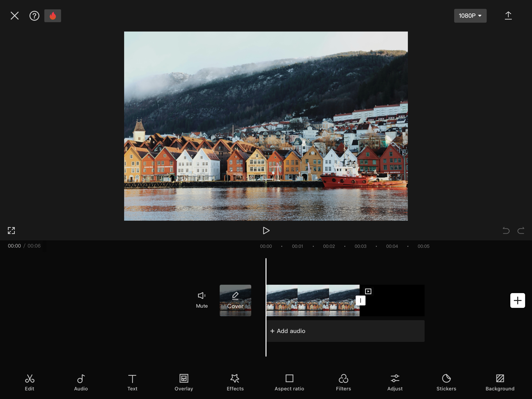Expand the 1080P resolution dropdown
The width and height of the screenshot is (532, 399).
pos(470,16)
